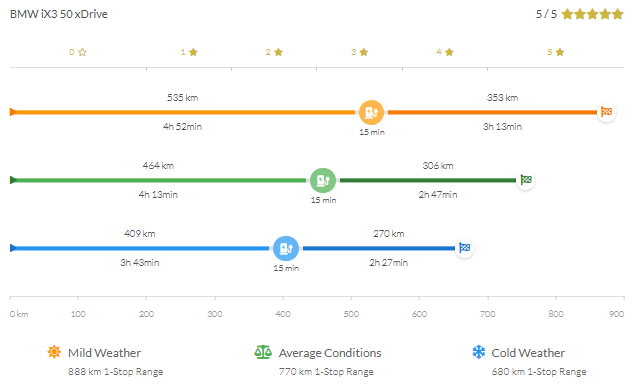Image resolution: width=634 pixels, height=384 pixels.
Task: Click the orange 535 km range segment
Action: point(184,112)
